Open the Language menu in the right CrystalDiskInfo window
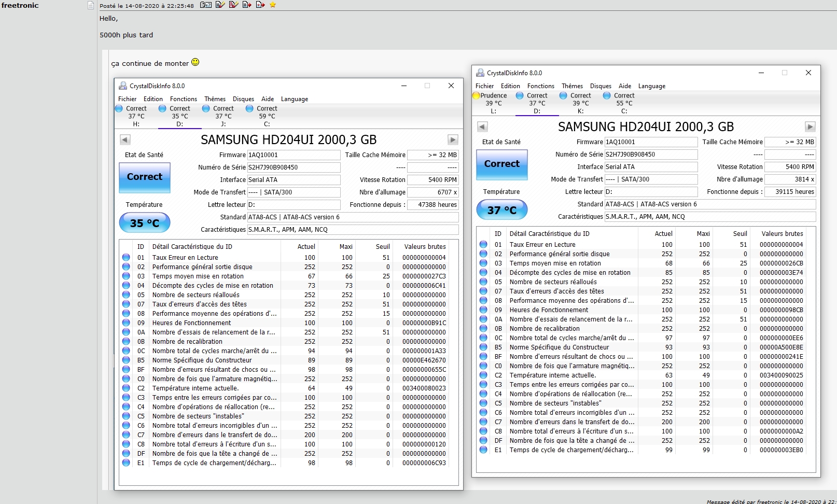Image resolution: width=837 pixels, height=504 pixels. point(652,86)
